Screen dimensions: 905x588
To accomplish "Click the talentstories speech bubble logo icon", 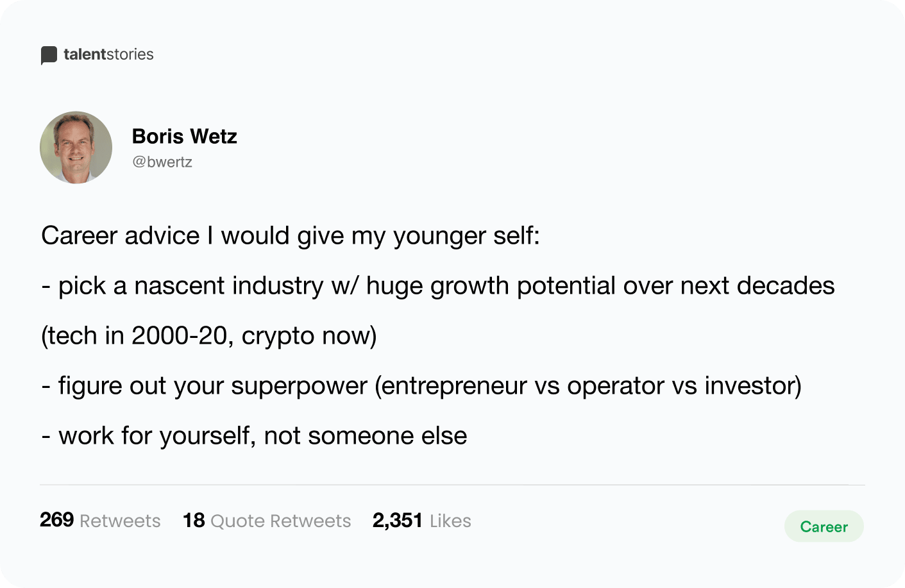I will tap(49, 55).
